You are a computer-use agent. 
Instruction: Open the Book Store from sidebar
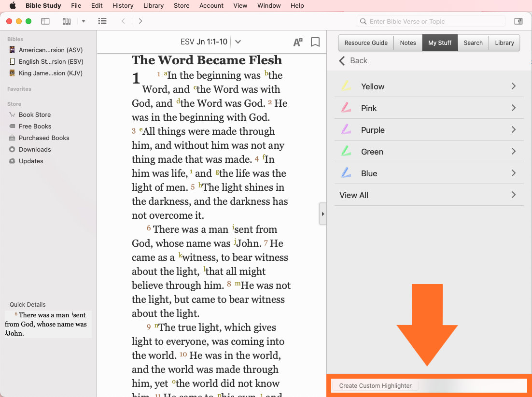35,114
